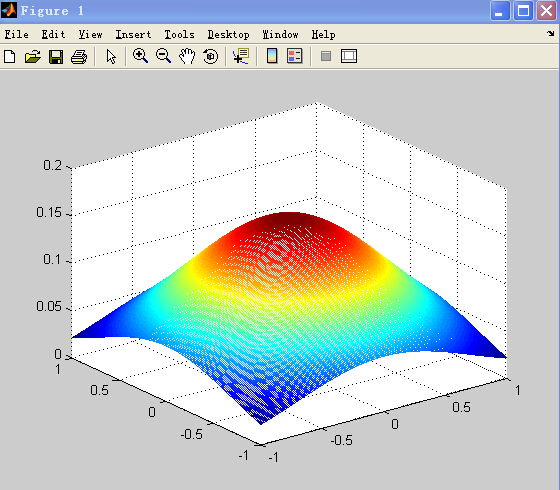The height and width of the screenshot is (490, 560).
Task: Open the File menu
Action: click(x=16, y=35)
